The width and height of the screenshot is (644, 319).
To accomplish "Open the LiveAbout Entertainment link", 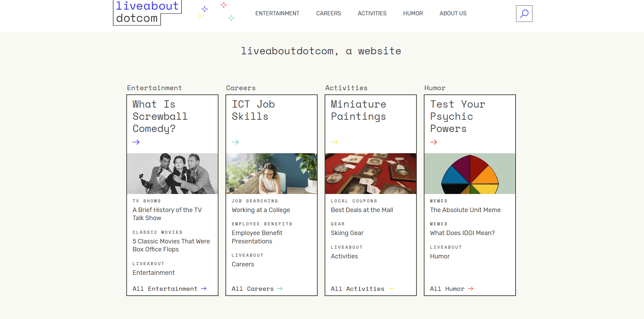I will [x=153, y=273].
